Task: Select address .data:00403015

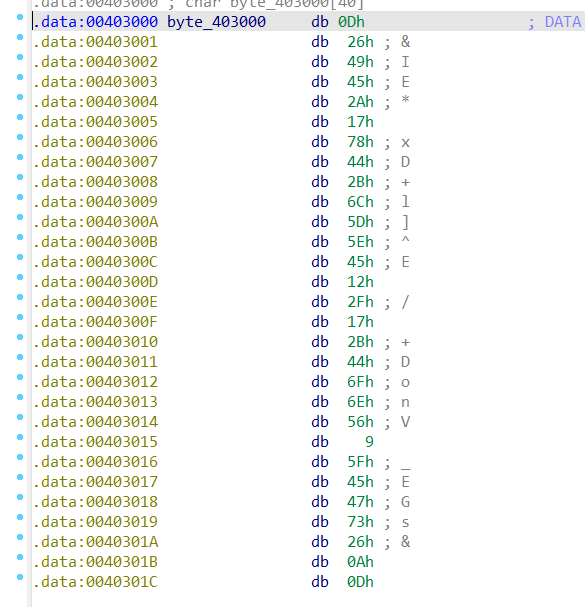Action: click(x=95, y=442)
